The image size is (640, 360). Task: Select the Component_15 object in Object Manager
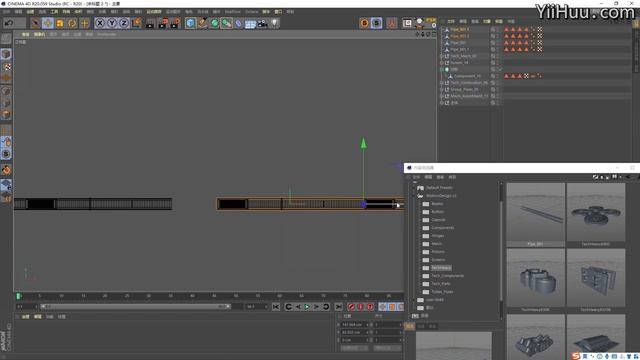click(x=467, y=76)
